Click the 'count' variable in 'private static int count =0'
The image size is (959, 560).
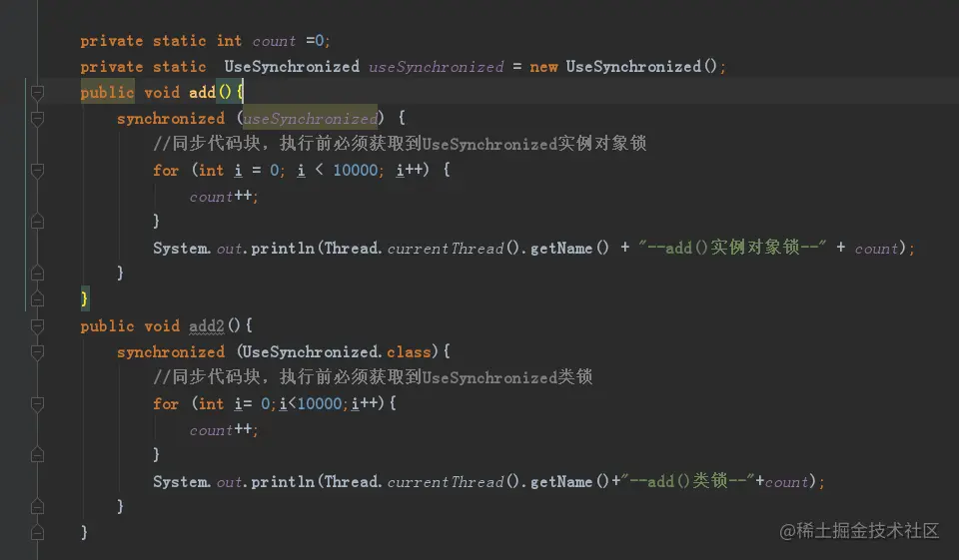[x=274, y=41]
